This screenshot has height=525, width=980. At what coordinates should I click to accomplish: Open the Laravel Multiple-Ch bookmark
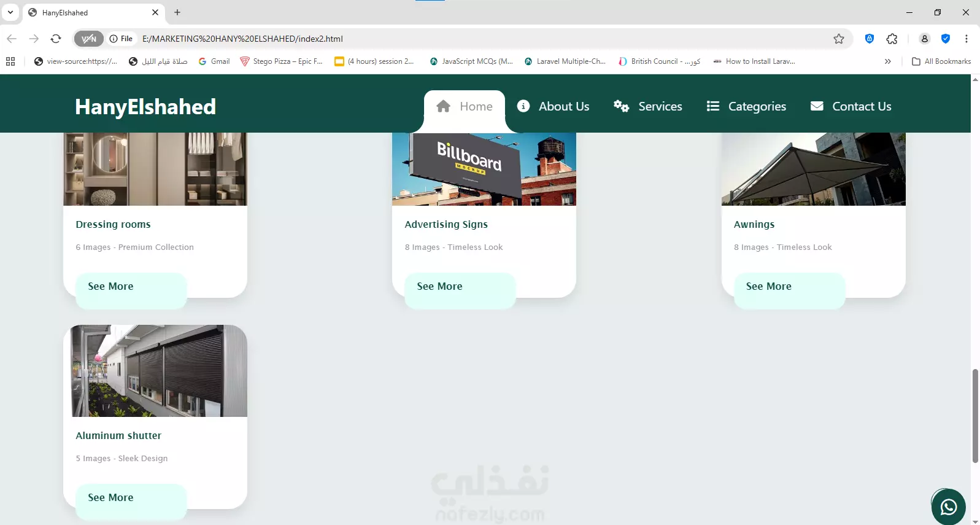tap(565, 61)
